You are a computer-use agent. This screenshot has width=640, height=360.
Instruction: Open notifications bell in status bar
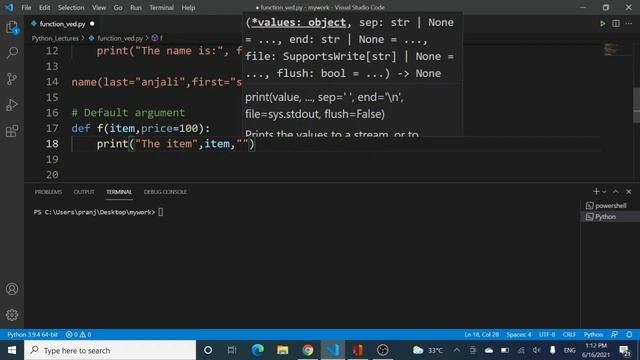click(629, 334)
